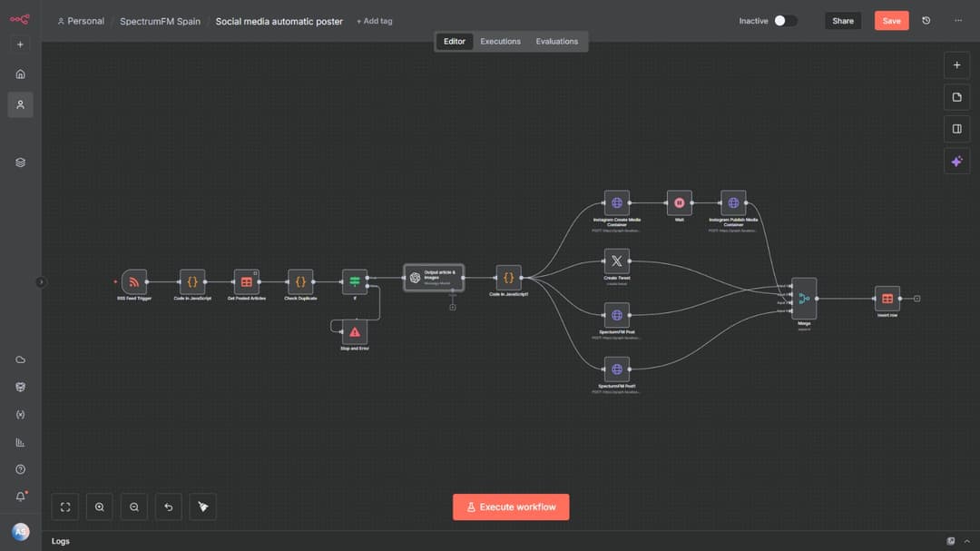Viewport: 980px width, 551px height.
Task: Open the three-dots workflow options menu
Action: pos(958,21)
